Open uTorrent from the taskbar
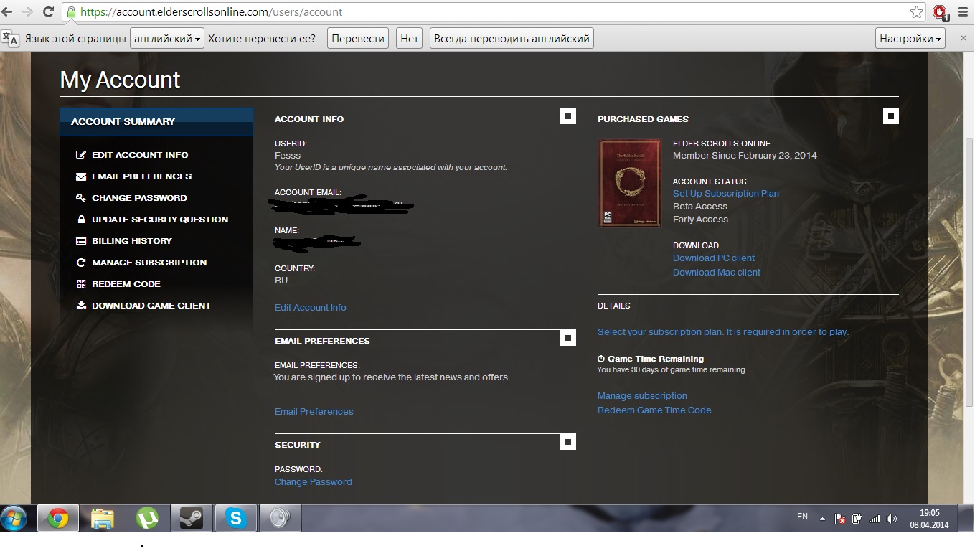980x551 pixels. pyautogui.click(x=147, y=518)
